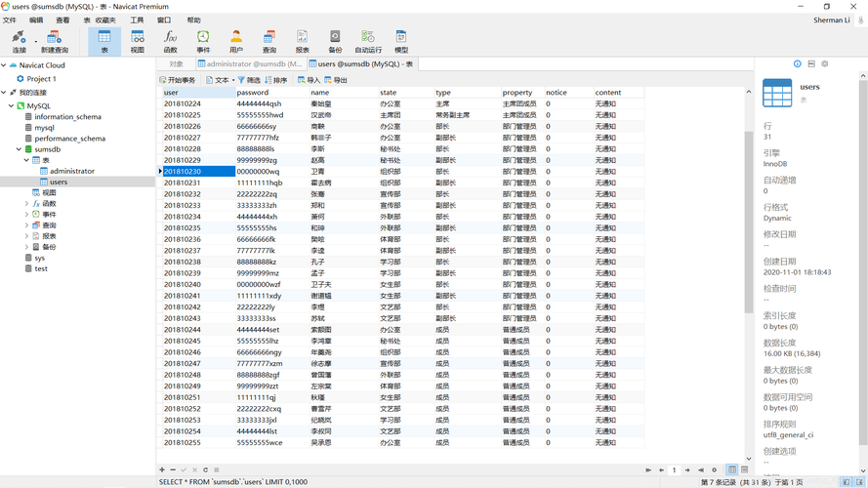Click the notice column header

point(569,93)
